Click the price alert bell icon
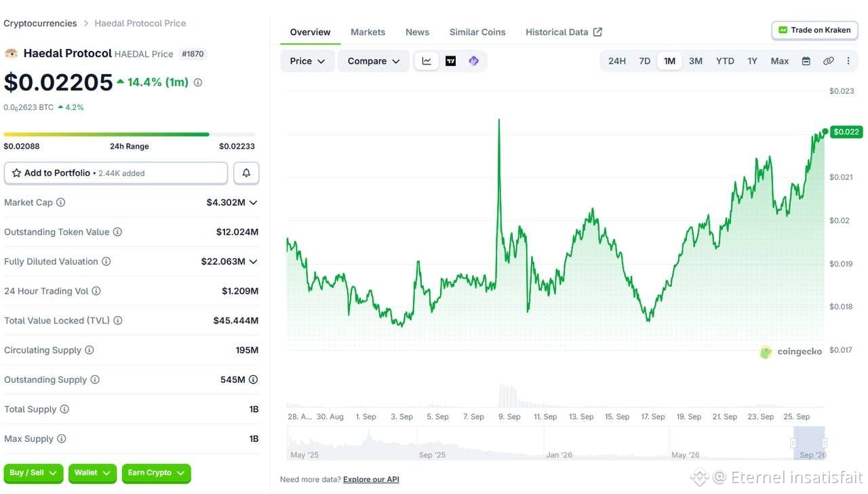The image size is (868, 494). (x=246, y=173)
